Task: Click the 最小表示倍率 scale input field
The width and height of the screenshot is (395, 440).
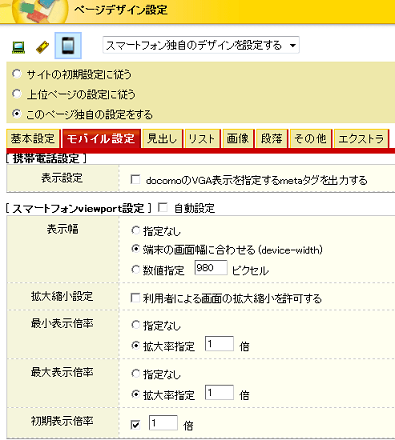Action: point(219,344)
